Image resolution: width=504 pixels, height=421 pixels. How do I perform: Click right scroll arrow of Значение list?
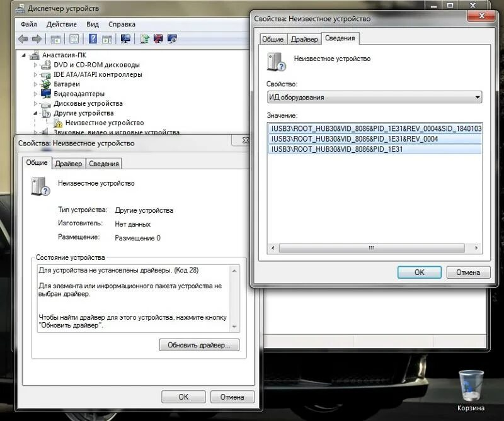476,248
